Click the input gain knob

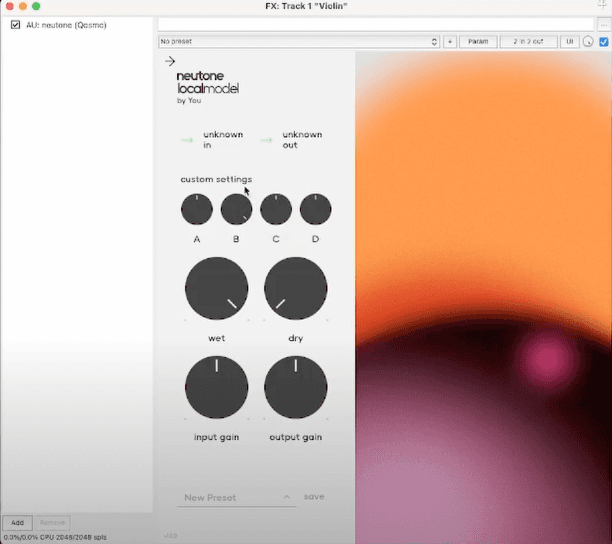[x=217, y=387]
